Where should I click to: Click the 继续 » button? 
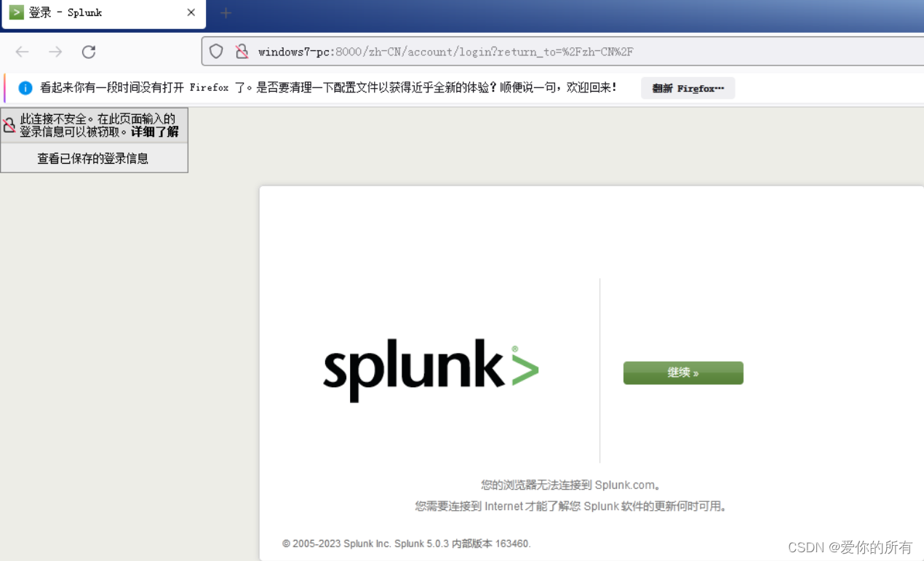(x=682, y=373)
